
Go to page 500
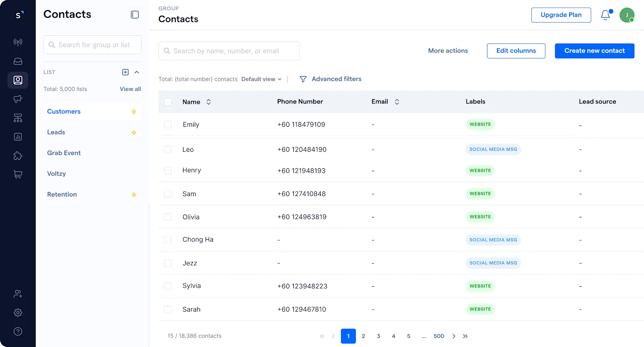coord(439,336)
